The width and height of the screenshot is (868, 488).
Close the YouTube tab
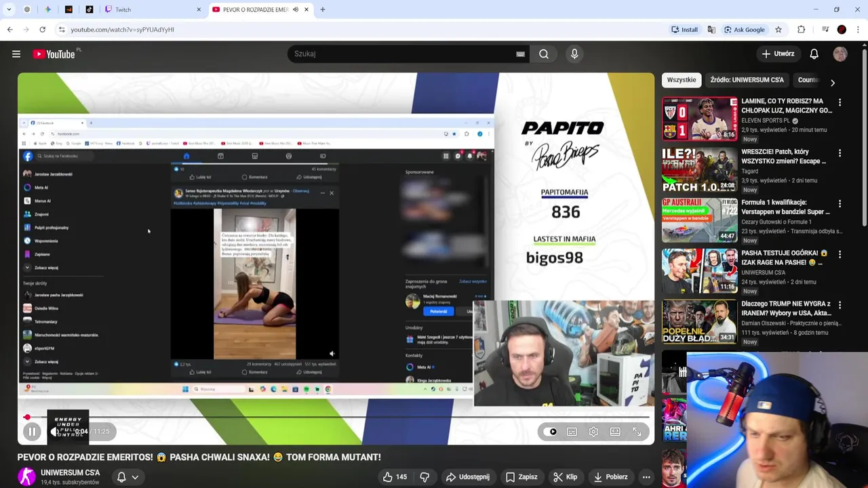click(307, 9)
